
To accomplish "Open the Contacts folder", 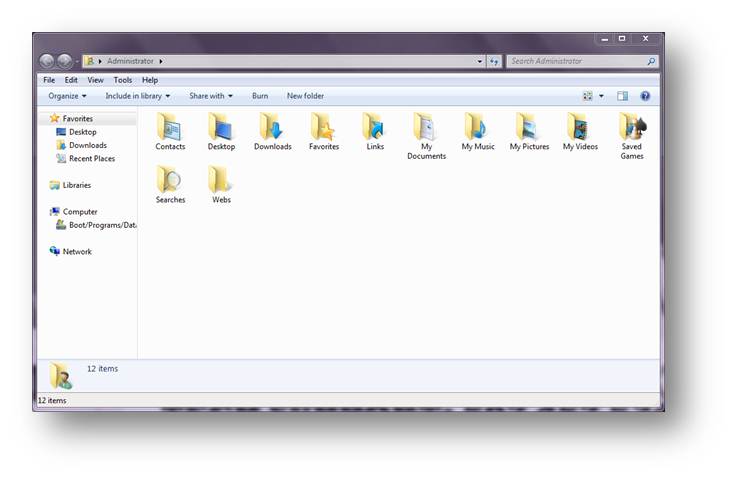I will (x=170, y=132).
